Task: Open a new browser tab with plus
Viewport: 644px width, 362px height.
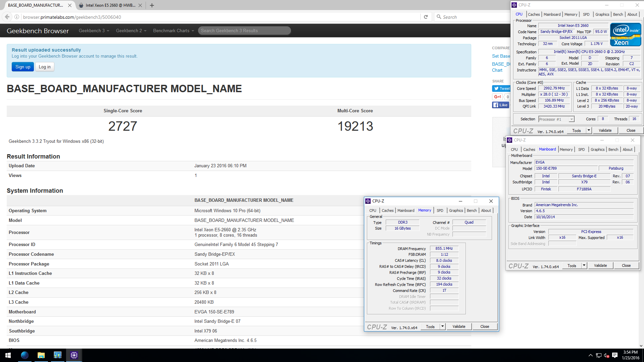Action: [x=152, y=5]
